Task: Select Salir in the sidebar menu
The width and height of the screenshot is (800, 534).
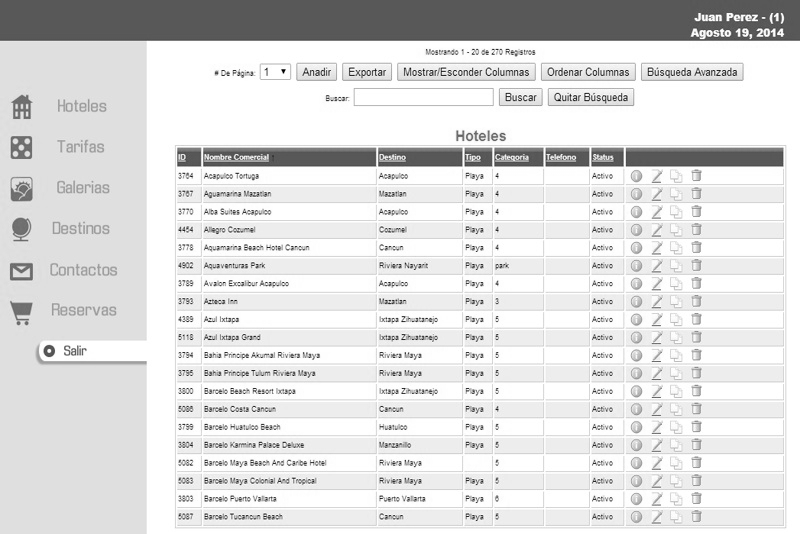Action: coord(75,351)
